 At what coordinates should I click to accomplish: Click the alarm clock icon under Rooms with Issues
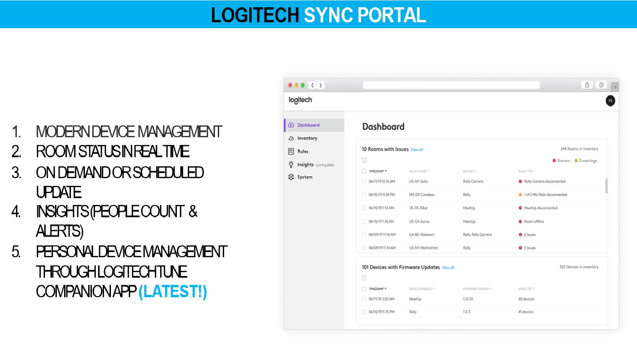tap(364, 160)
